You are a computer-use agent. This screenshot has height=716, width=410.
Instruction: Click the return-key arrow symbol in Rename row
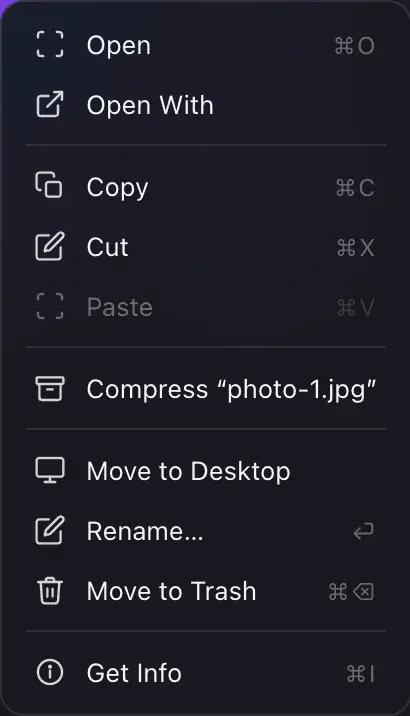(x=363, y=531)
